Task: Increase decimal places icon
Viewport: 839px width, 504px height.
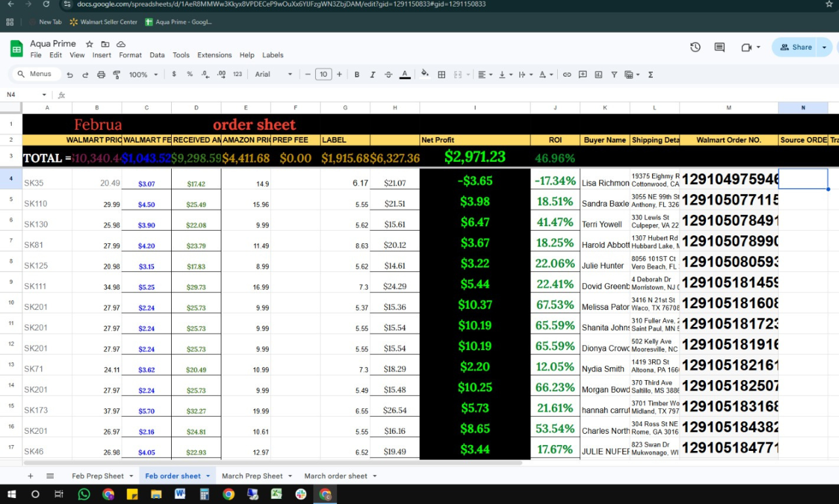Action: tap(222, 75)
